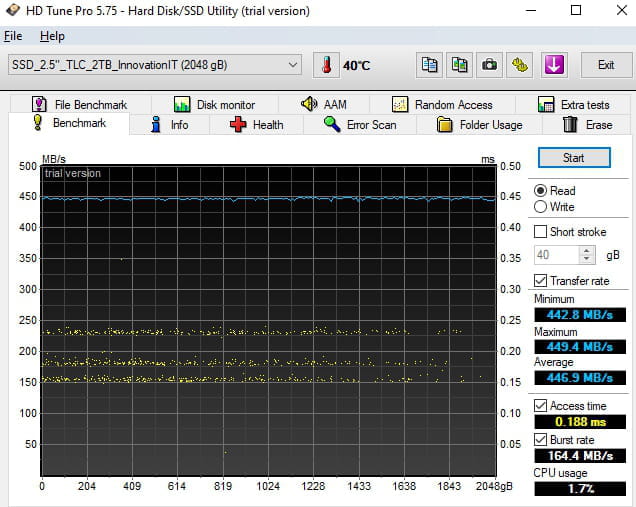
Task: Open options via the yellow gears icon
Action: [x=520, y=65]
